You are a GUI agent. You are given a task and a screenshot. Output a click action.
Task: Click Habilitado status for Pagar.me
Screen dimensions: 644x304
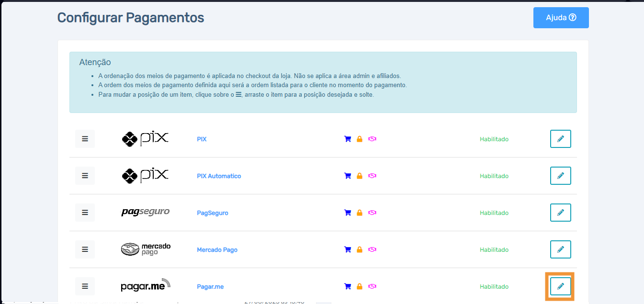[x=494, y=287]
